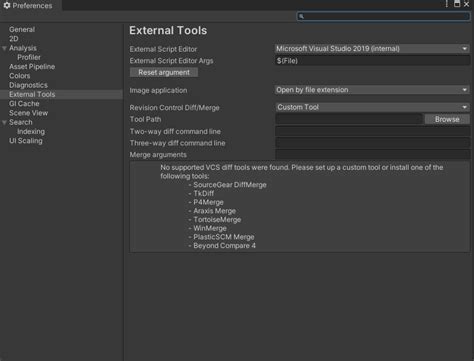Open Revision Control Diff/Merge dropdown

[x=372, y=107]
